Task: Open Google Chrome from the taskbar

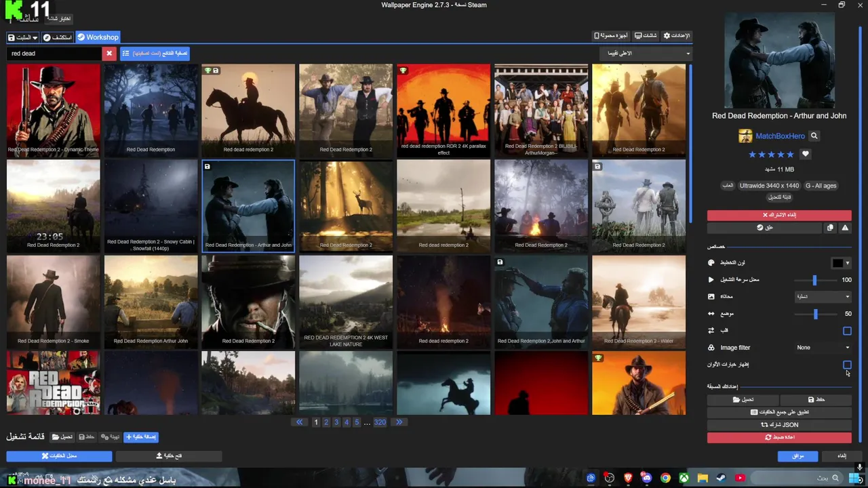Action: pyautogui.click(x=665, y=478)
